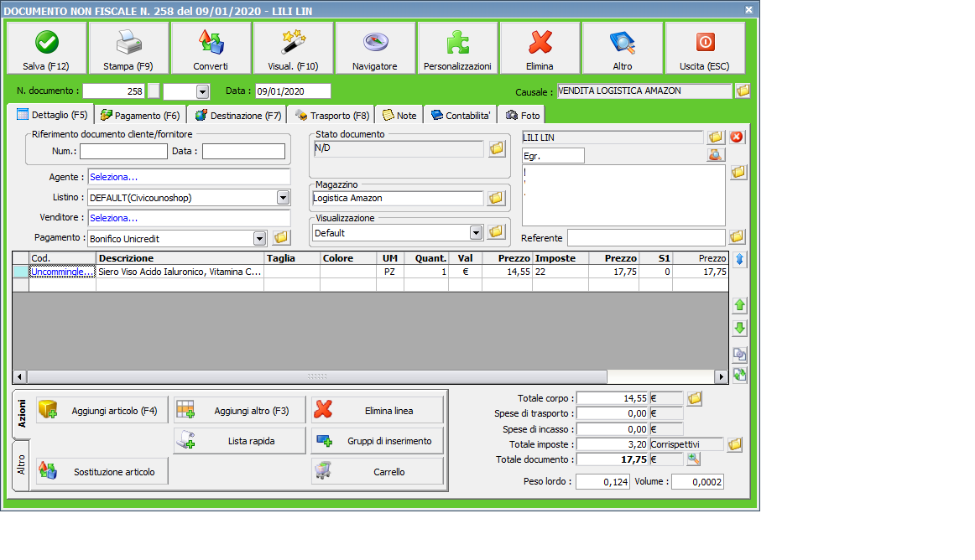Screen dimensions: 975x560
Task: Click the Visual. (F10) wand button
Action: click(x=294, y=49)
